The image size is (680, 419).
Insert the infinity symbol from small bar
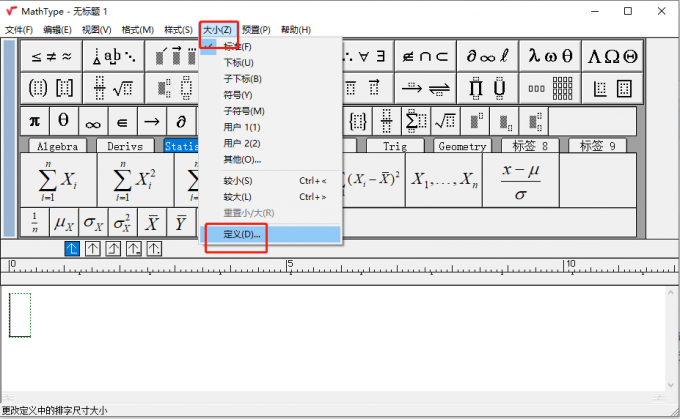93,121
